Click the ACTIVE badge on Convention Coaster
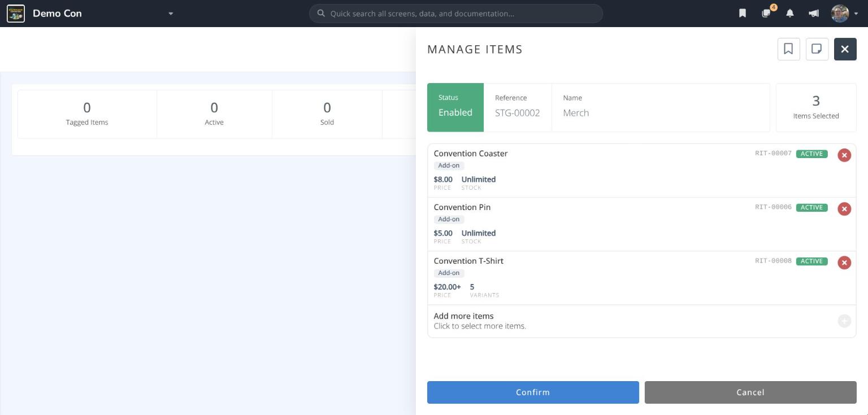Viewport: 868px width, 415px height. coord(812,154)
